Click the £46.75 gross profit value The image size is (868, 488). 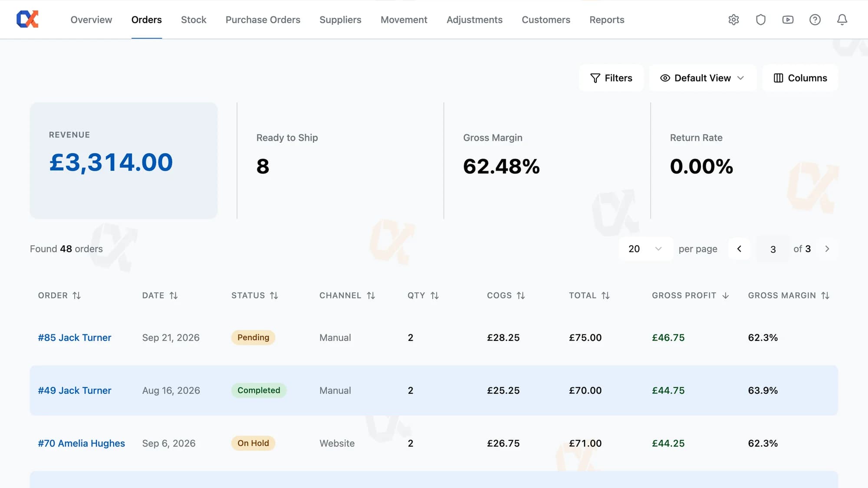(x=668, y=337)
